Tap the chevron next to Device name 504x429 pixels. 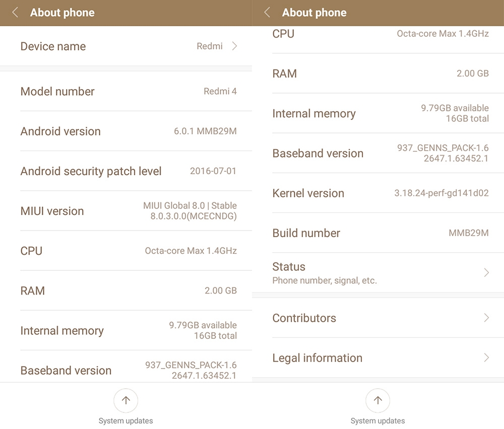pyautogui.click(x=234, y=46)
